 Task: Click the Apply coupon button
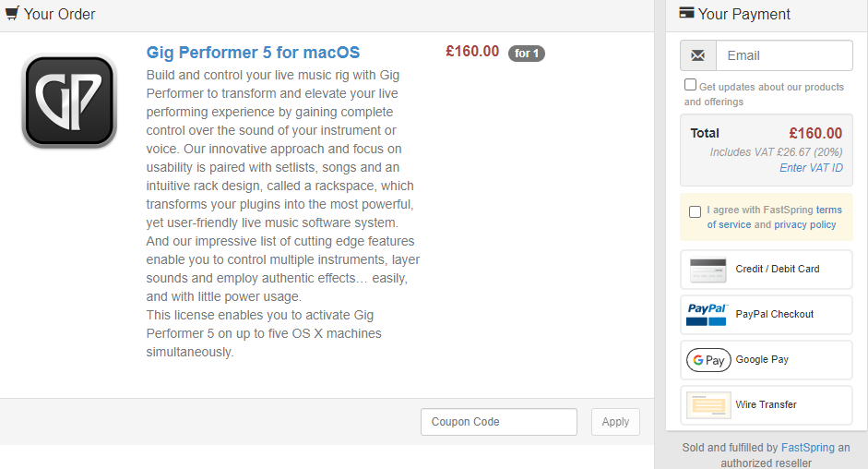point(615,422)
